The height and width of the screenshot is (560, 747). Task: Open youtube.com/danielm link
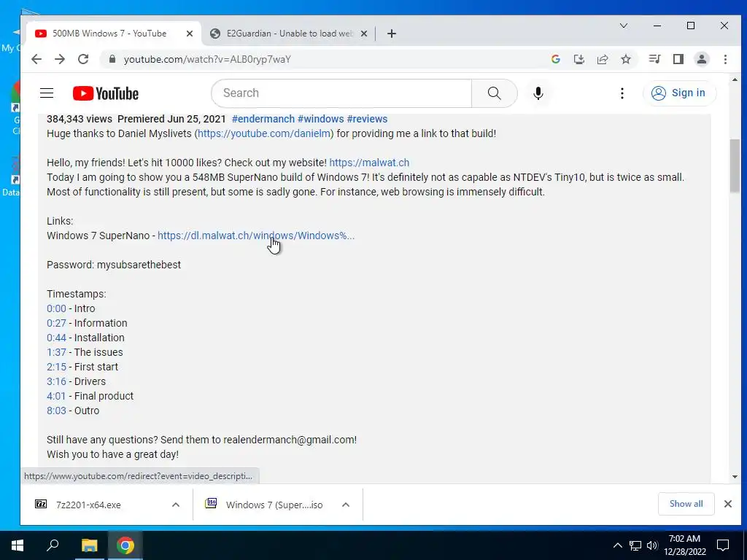coord(264,134)
